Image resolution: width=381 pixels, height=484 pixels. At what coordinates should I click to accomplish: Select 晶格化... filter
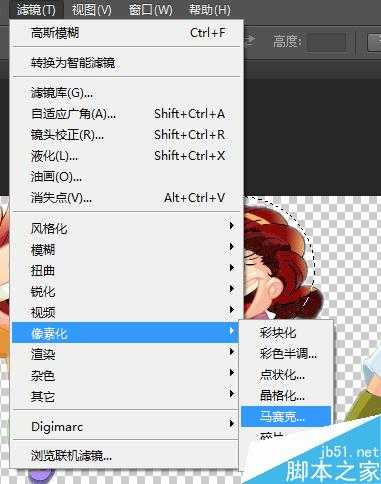[x=286, y=396]
